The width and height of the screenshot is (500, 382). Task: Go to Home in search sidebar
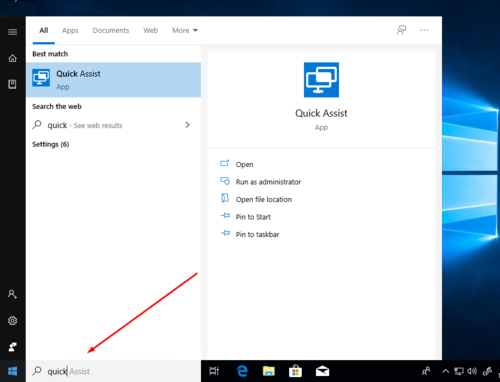coord(12,58)
